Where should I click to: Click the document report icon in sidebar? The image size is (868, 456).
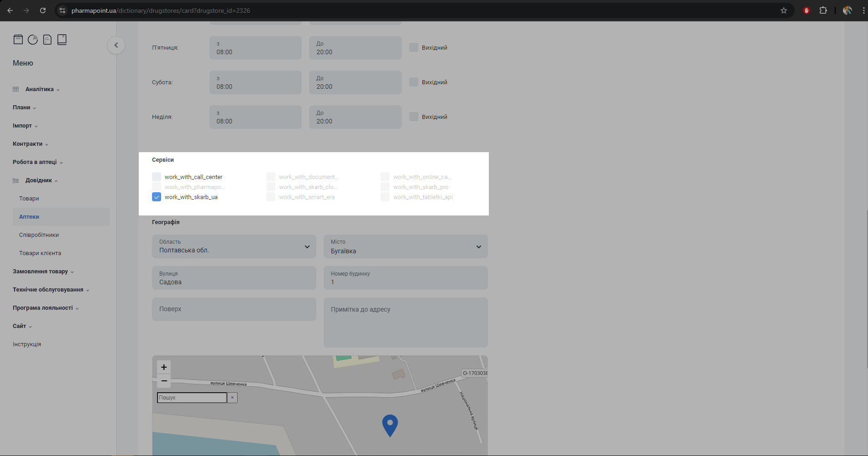pos(47,40)
